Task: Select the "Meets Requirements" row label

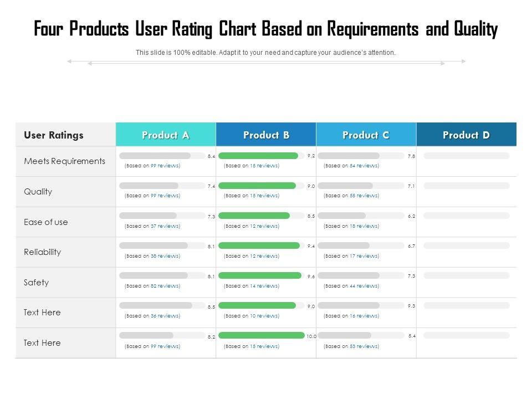Action: coord(64,161)
